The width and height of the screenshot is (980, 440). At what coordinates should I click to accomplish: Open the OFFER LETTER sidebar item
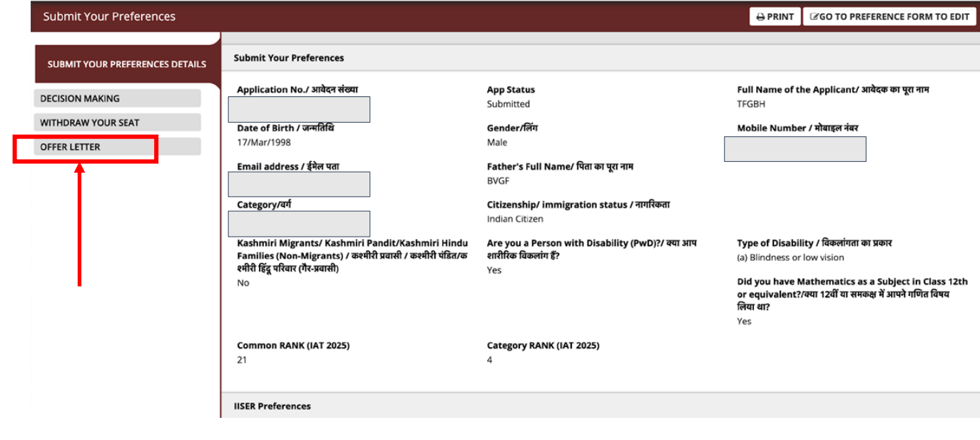[117, 147]
